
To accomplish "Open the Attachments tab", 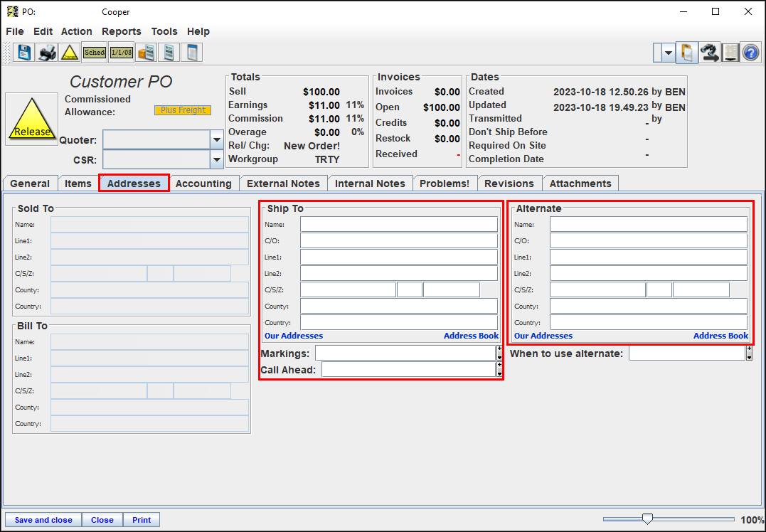I will (580, 183).
